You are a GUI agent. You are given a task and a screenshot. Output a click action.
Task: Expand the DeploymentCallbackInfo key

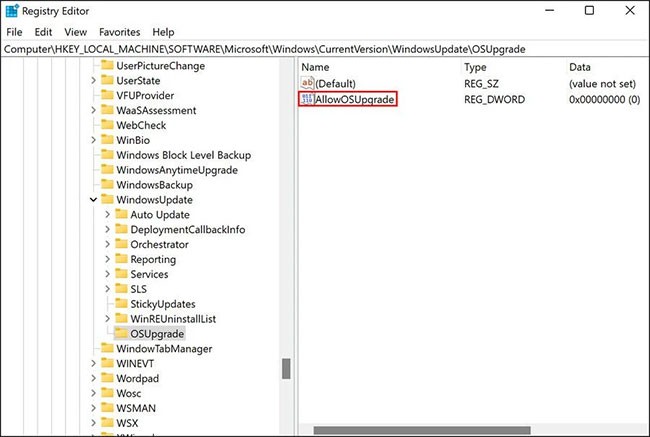pyautogui.click(x=108, y=229)
